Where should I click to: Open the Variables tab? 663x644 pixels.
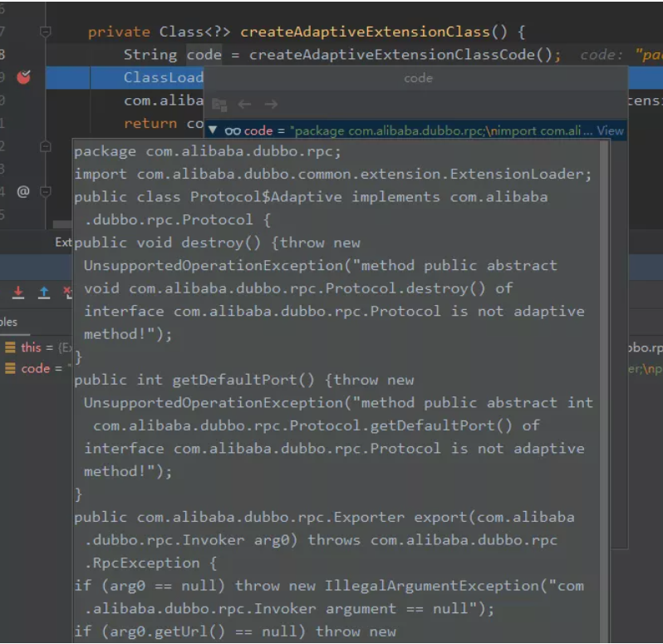tap(8, 322)
